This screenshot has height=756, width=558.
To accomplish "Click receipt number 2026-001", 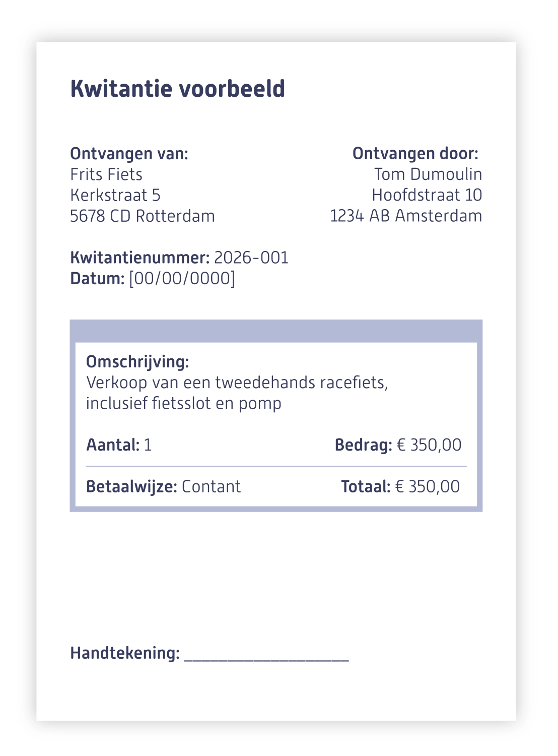I will (x=251, y=258).
